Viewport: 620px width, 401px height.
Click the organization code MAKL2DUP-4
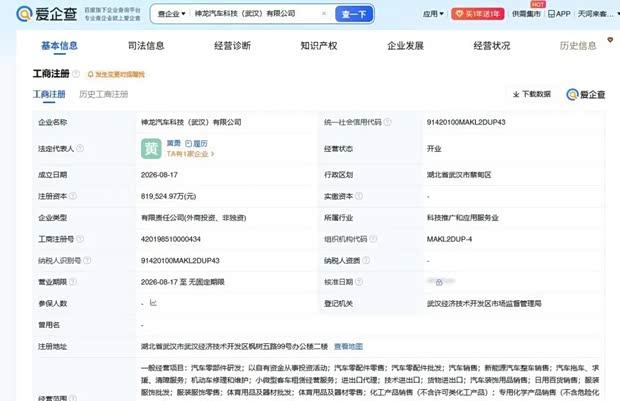(x=449, y=239)
